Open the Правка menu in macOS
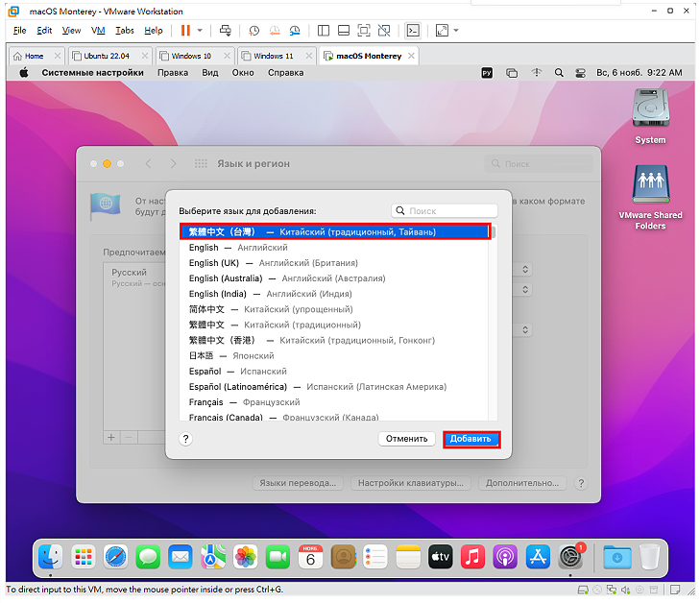 click(x=173, y=72)
